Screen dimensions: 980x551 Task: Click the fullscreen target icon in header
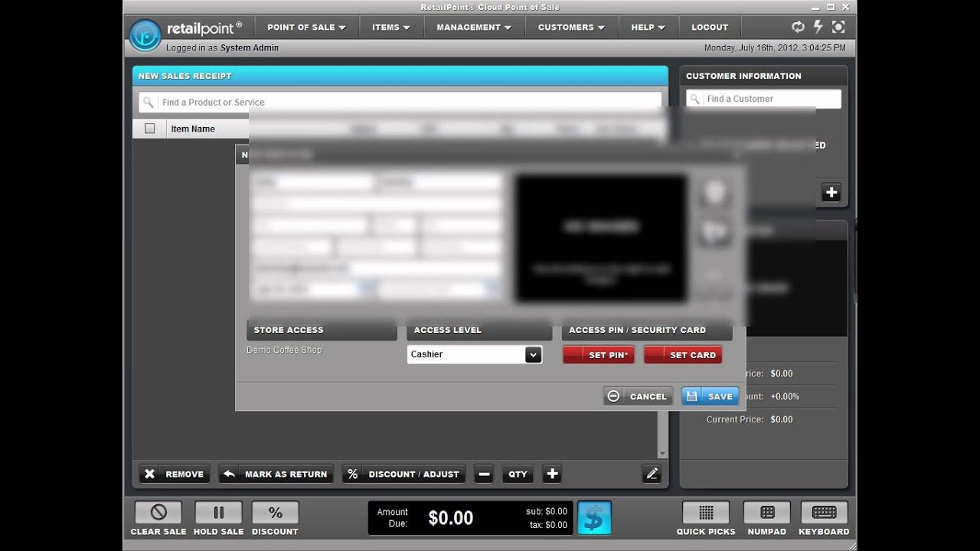838,27
